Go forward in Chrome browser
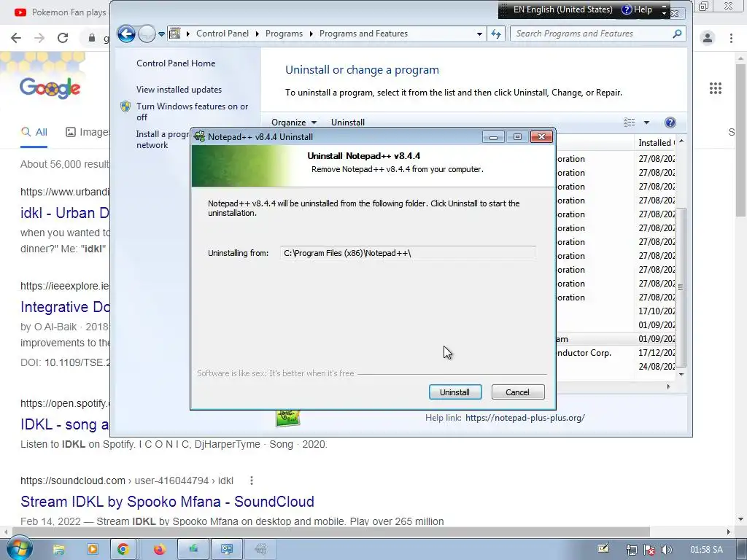This screenshot has width=747, height=560. point(39,38)
